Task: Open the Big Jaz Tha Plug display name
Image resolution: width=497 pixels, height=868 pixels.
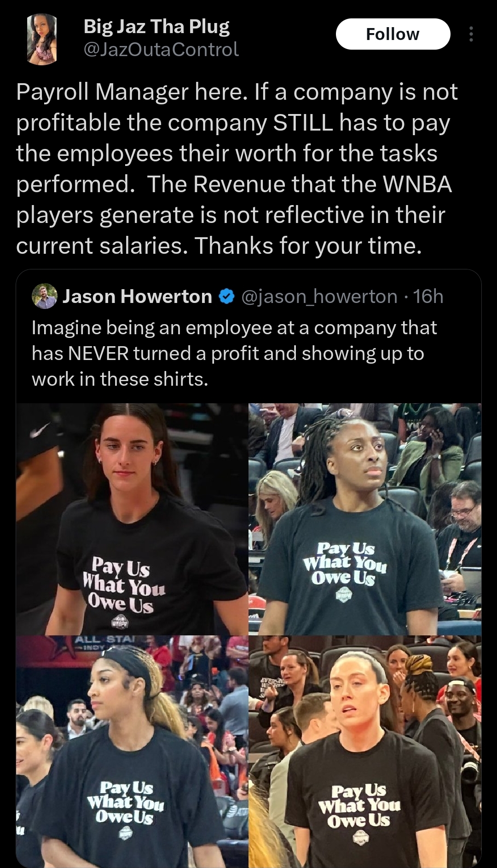Action: click(156, 27)
